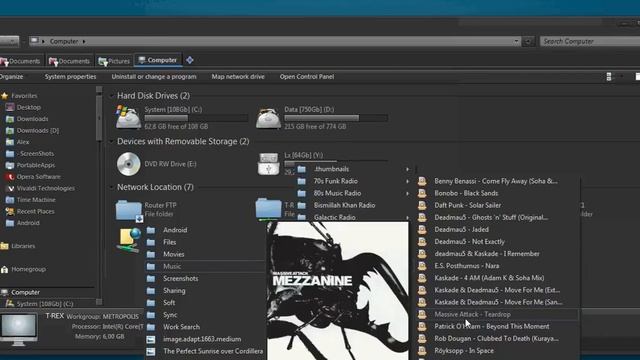Click the Search Computer field
Viewport: 640px width, 360px height.
click(590, 41)
